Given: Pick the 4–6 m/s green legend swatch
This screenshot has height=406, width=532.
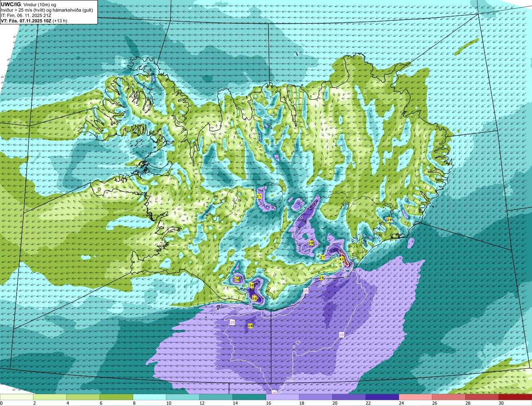Looking at the screenshot, I should point(83,397).
